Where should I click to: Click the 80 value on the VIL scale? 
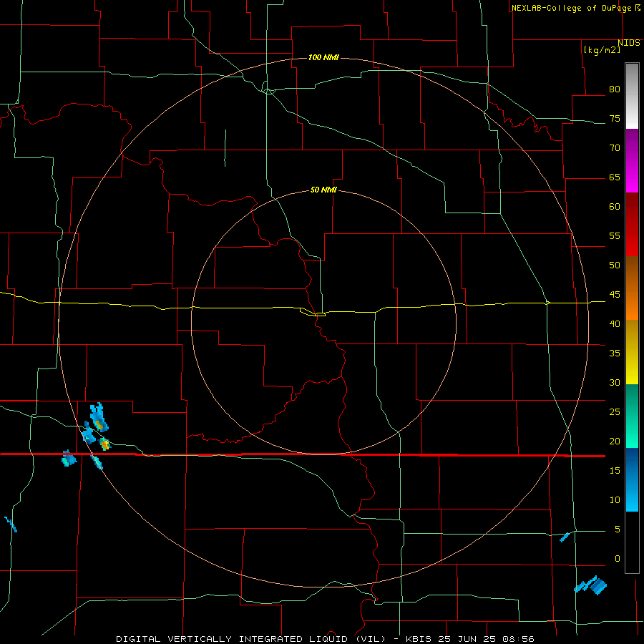[x=615, y=89]
